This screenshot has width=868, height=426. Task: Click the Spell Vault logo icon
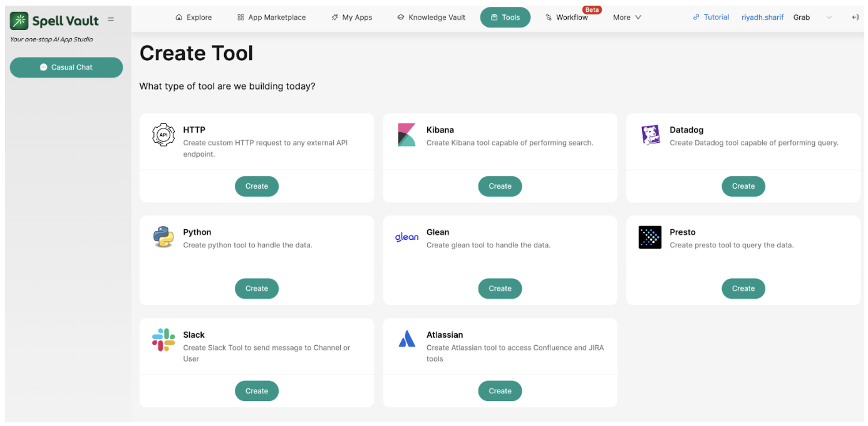(19, 21)
